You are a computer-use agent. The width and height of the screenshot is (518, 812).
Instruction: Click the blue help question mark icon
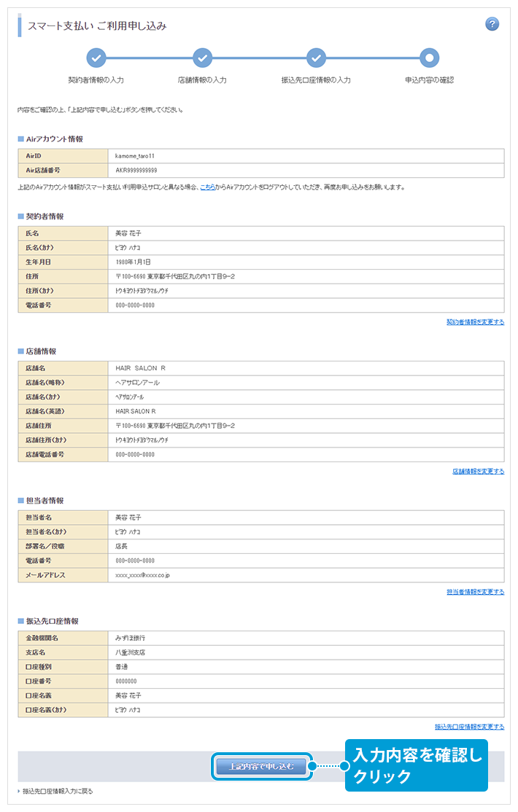[x=492, y=24]
